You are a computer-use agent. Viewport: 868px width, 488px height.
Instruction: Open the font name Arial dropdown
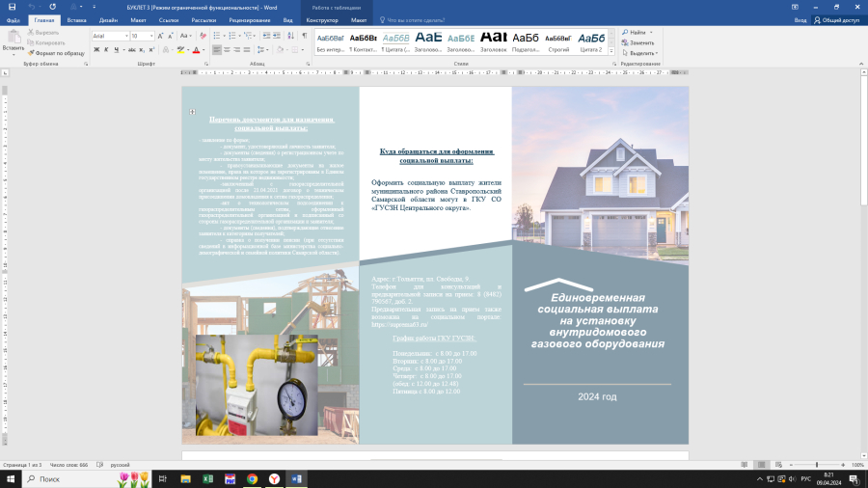coord(126,36)
